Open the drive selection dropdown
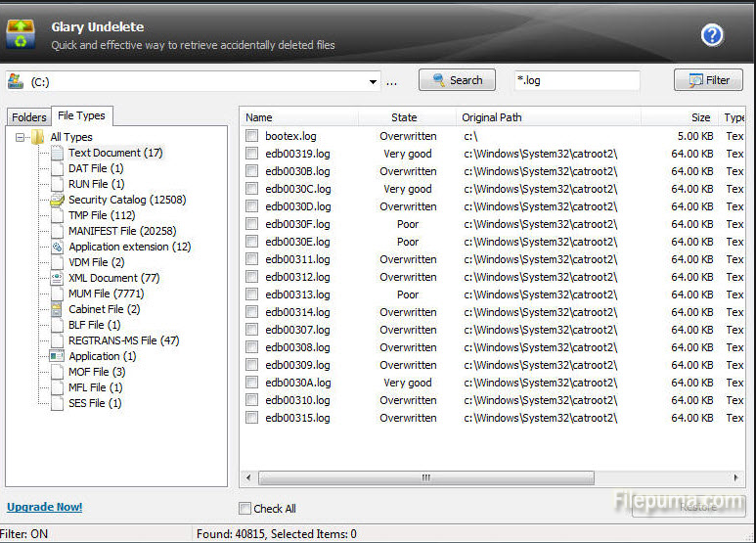 click(373, 82)
